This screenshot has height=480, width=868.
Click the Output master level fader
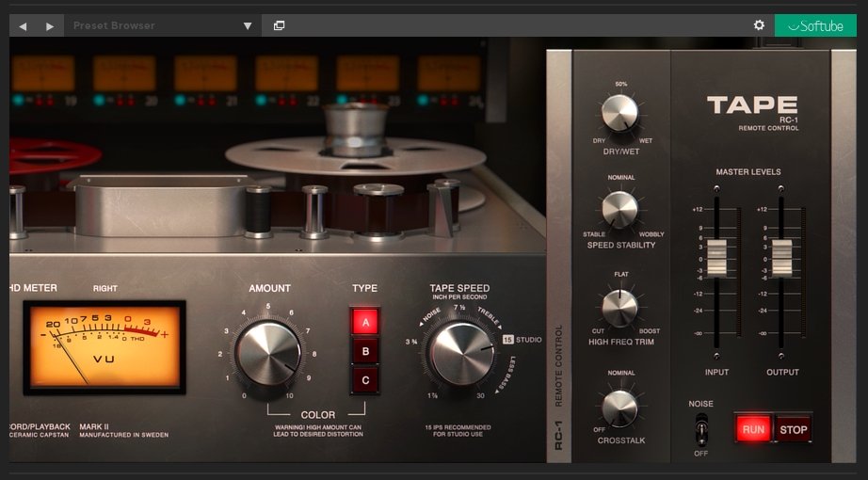(781, 258)
